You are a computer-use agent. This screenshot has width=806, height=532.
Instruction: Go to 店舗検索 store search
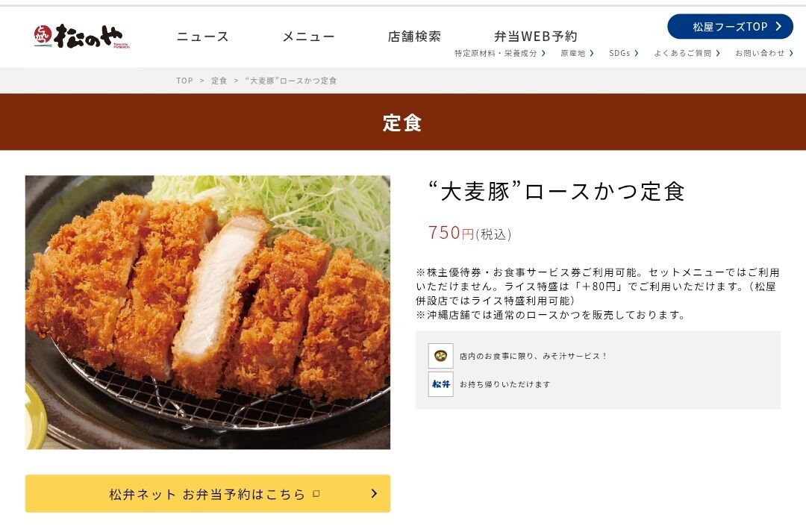tap(414, 37)
